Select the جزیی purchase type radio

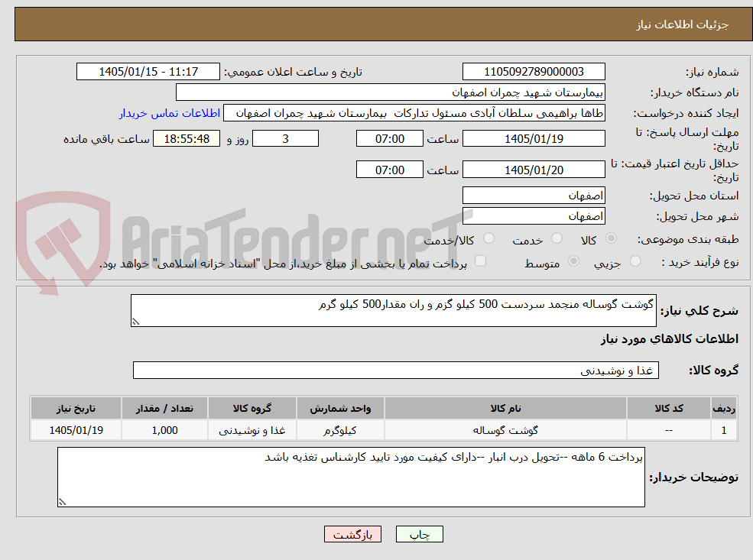[635, 261]
